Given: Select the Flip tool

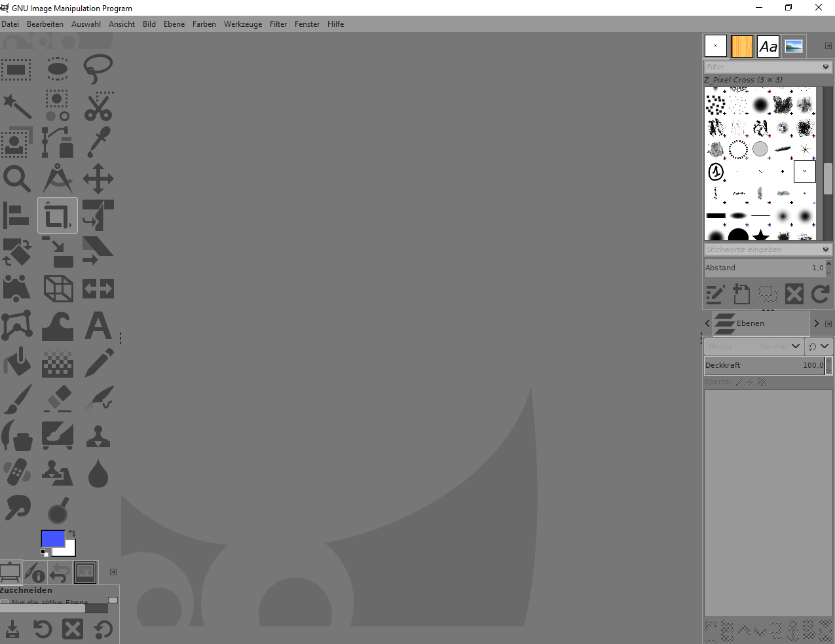Looking at the screenshot, I should pyautogui.click(x=98, y=289).
